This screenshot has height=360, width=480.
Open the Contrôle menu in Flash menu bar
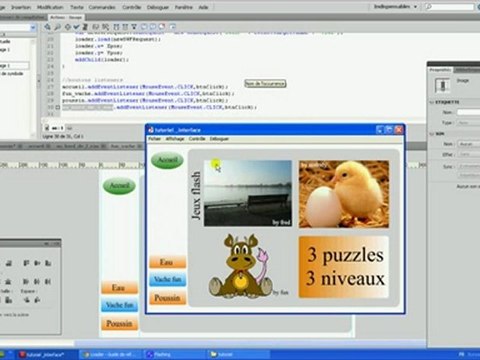131,7
